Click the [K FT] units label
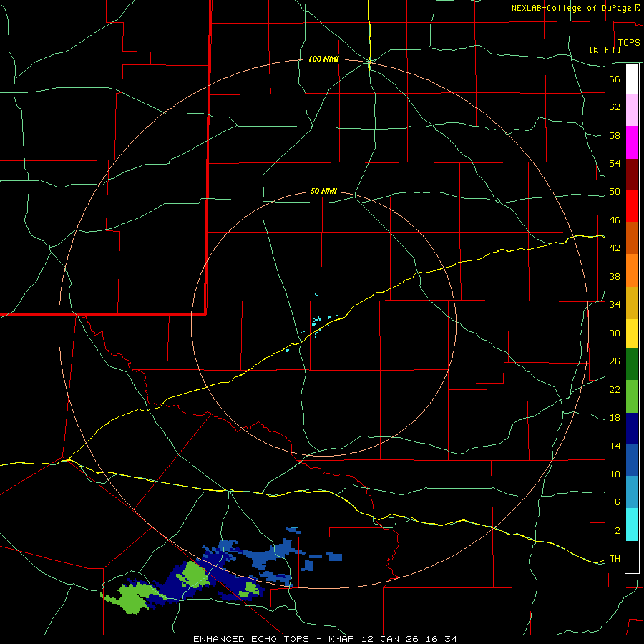 click(605, 49)
